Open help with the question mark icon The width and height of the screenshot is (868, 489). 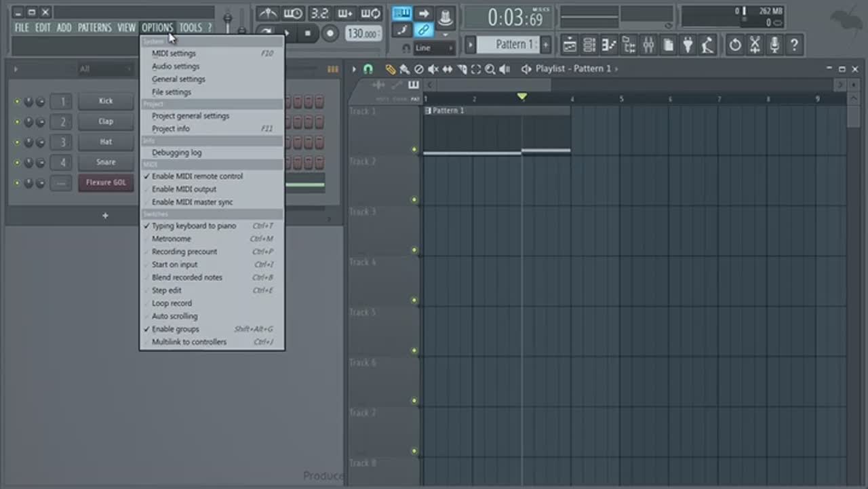point(794,45)
